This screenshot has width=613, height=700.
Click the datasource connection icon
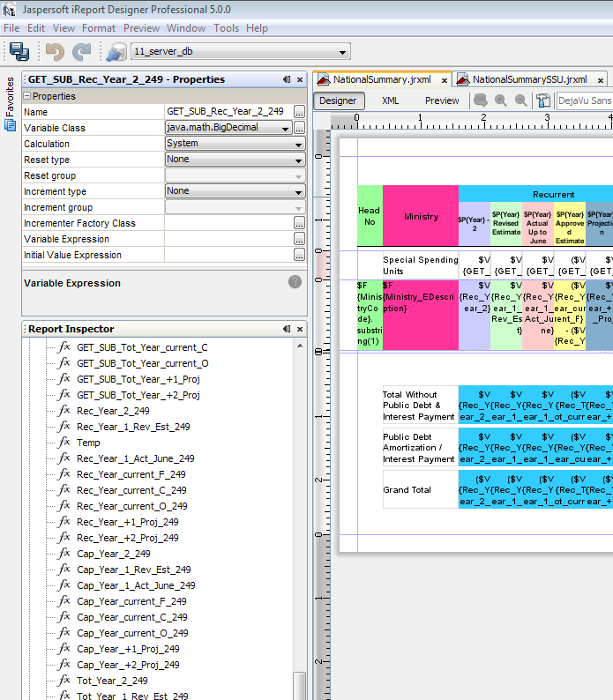pyautogui.click(x=116, y=52)
